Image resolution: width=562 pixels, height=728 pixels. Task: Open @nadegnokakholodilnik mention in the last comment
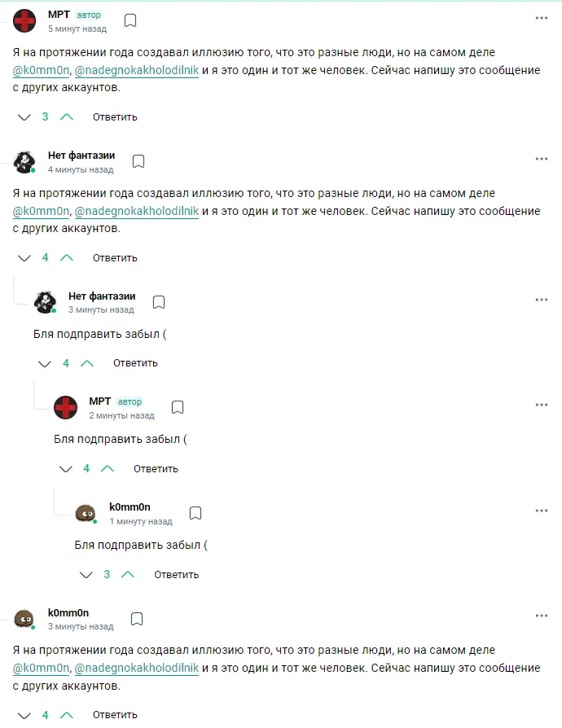pyautogui.click(x=137, y=668)
